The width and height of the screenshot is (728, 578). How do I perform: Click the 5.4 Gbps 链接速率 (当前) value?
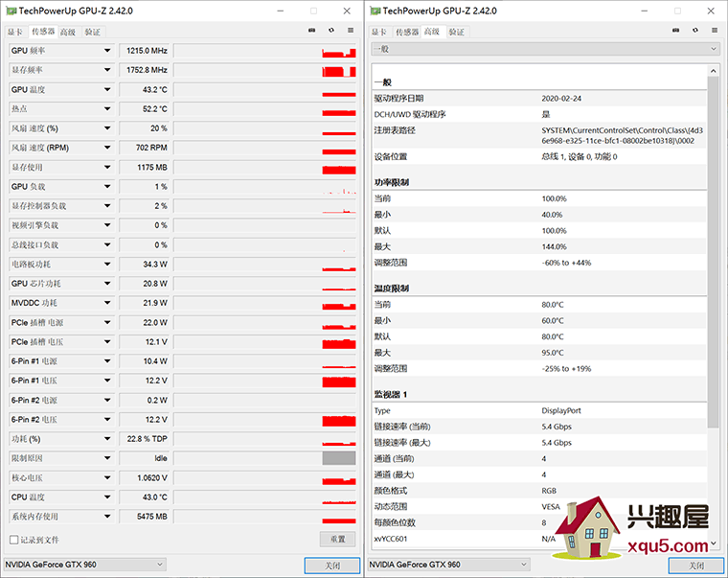(x=557, y=427)
